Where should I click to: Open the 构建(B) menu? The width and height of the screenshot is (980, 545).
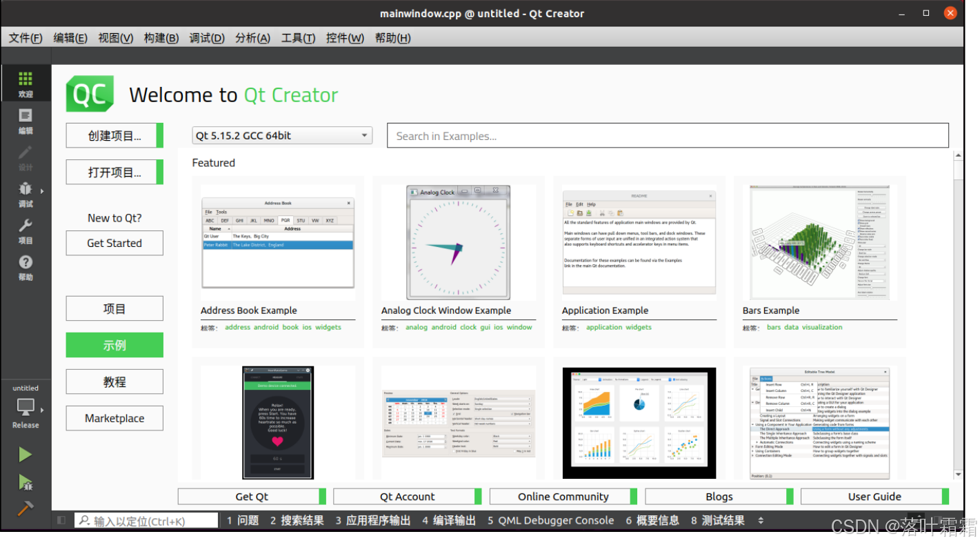point(161,38)
